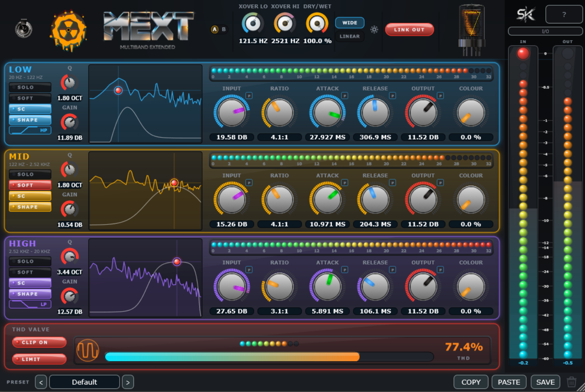
Task: Solo the HIGH band
Action: click(x=30, y=261)
